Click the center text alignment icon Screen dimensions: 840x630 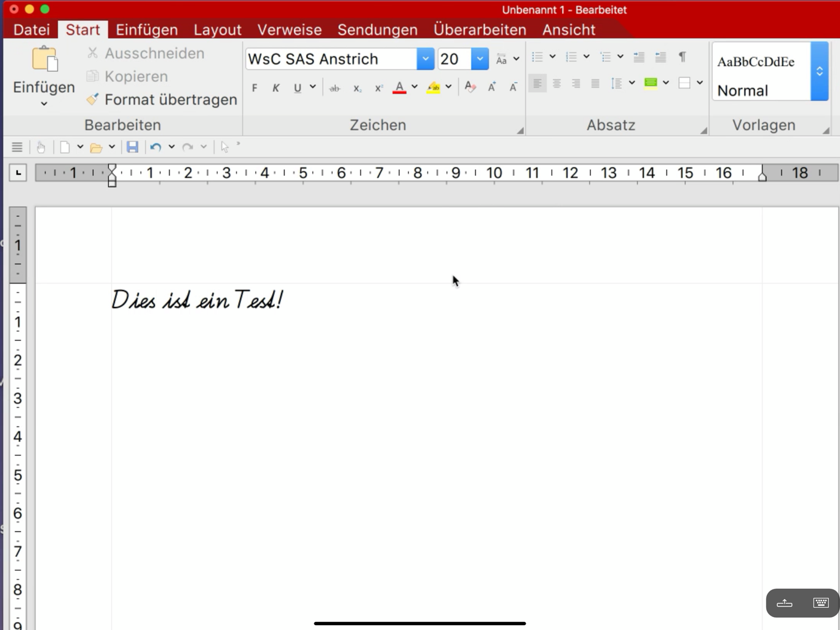tap(557, 83)
